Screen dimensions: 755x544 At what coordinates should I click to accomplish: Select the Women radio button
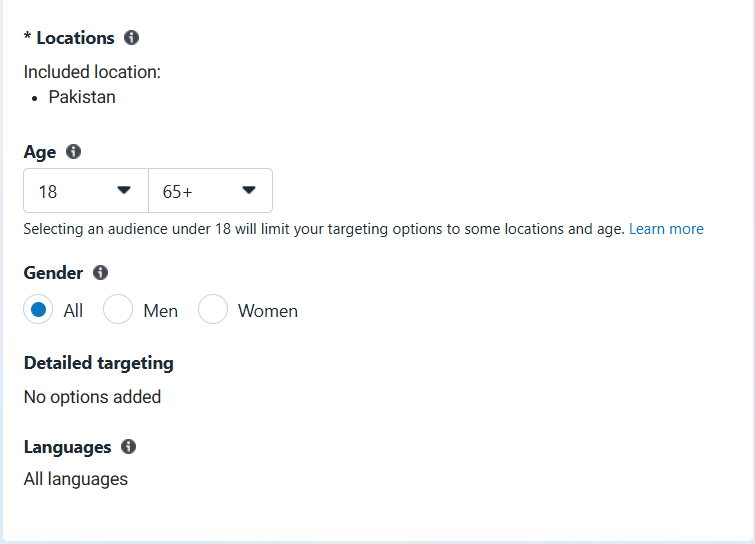coord(213,309)
